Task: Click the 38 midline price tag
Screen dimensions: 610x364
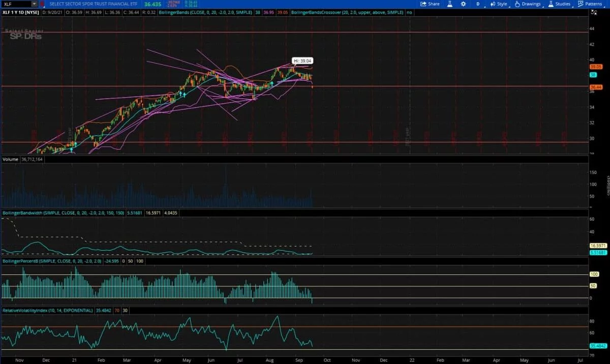Action: [x=594, y=75]
